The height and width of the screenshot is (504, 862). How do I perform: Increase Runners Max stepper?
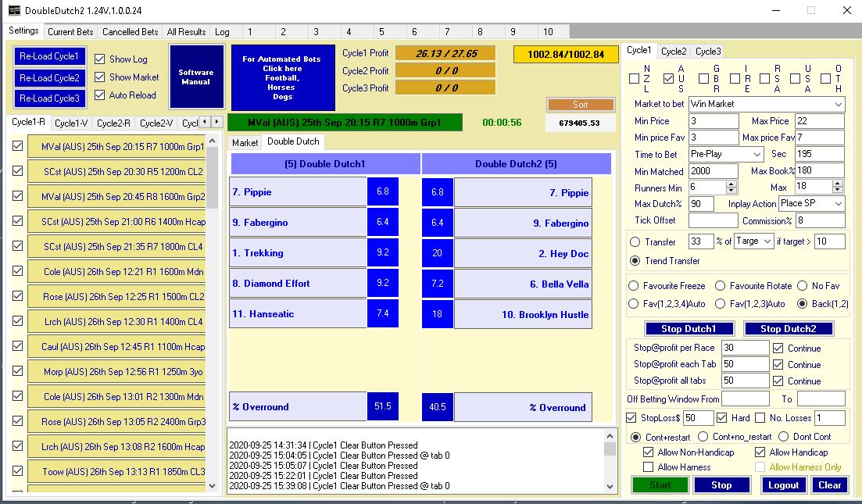(x=837, y=184)
